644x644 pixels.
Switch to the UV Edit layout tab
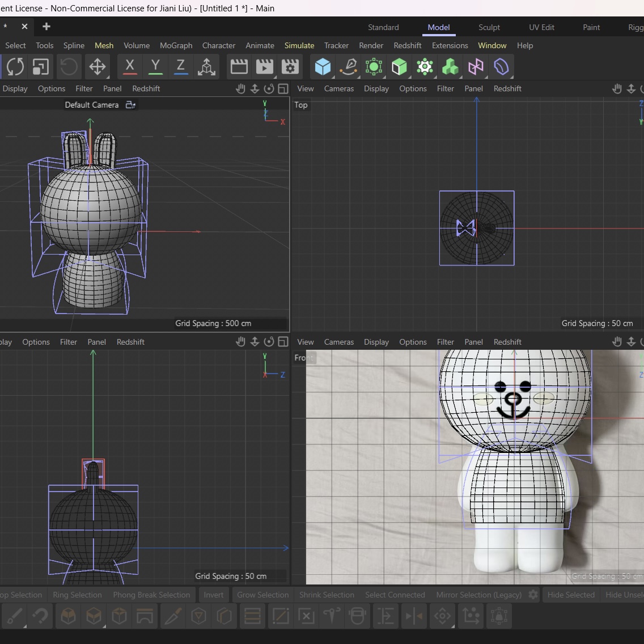coord(541,28)
